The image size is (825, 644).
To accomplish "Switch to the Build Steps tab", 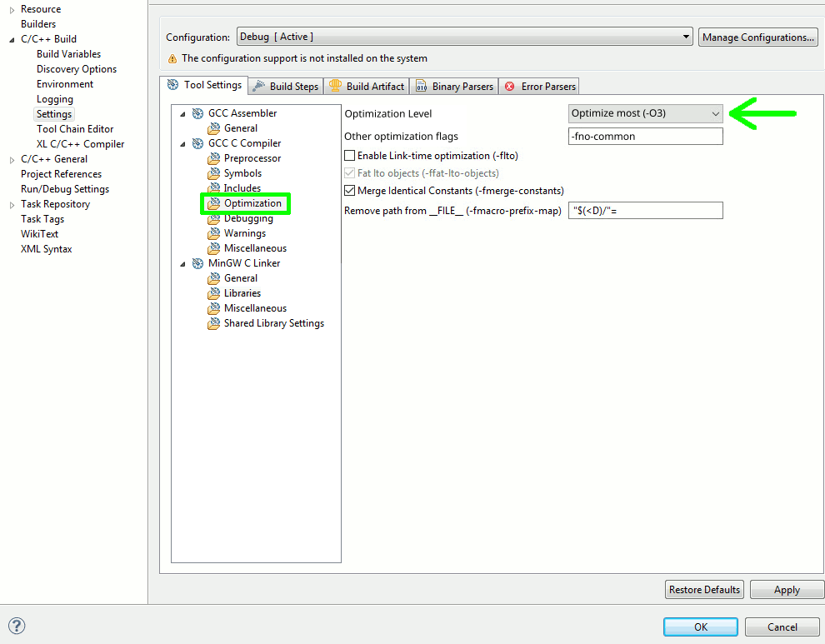I will 285,87.
